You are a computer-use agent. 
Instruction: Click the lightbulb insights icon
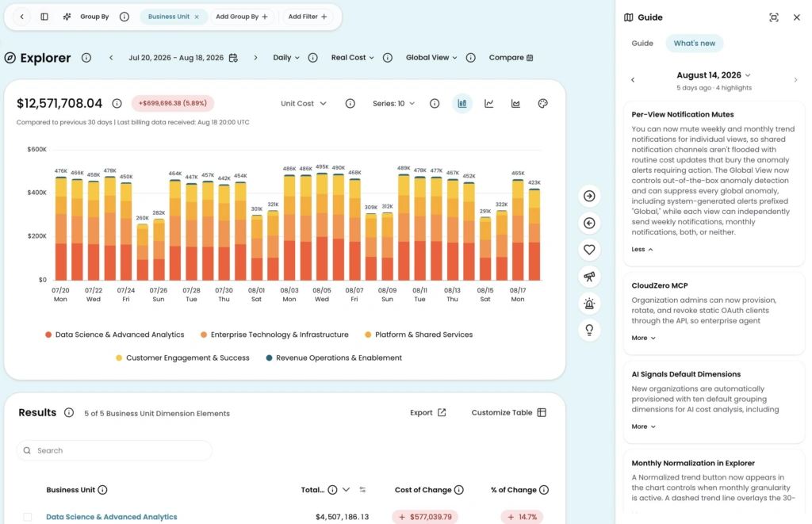[x=589, y=330]
